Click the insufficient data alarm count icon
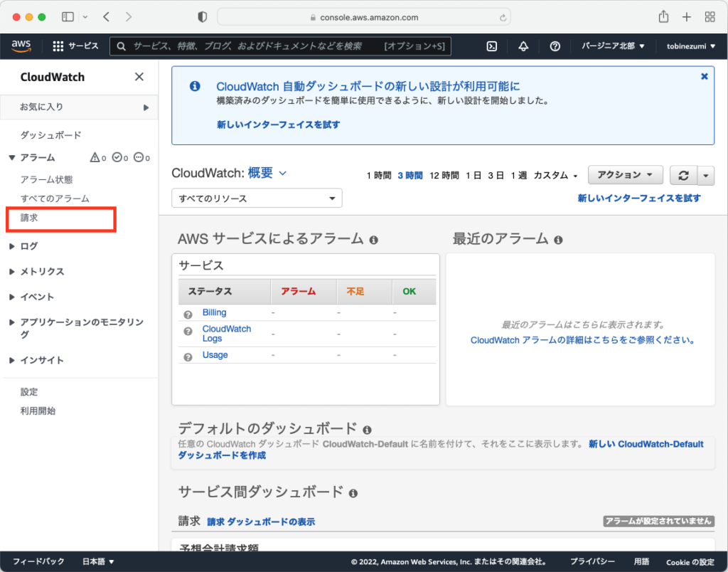The image size is (728, 572). coord(139,157)
